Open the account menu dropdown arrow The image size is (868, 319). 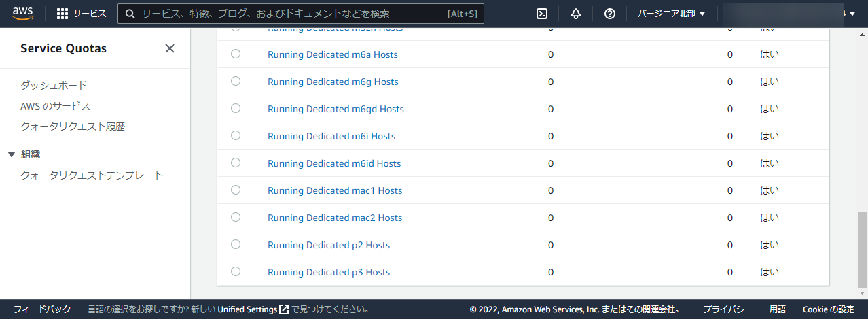pyautogui.click(x=852, y=14)
